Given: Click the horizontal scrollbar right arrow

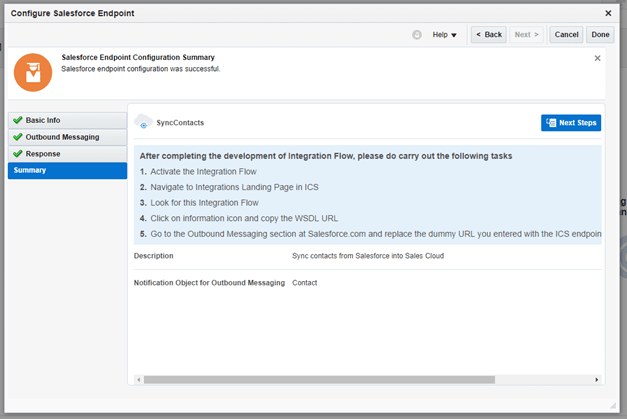Looking at the screenshot, I should (597, 380).
